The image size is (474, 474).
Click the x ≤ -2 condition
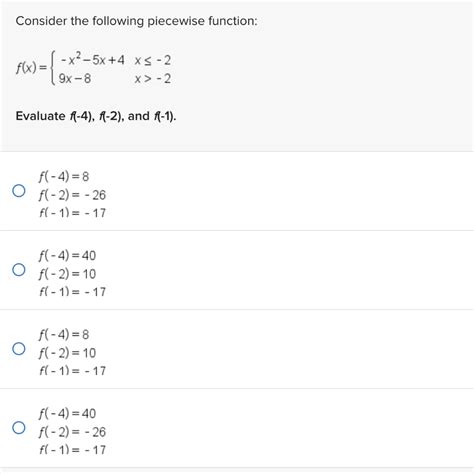tap(153, 60)
